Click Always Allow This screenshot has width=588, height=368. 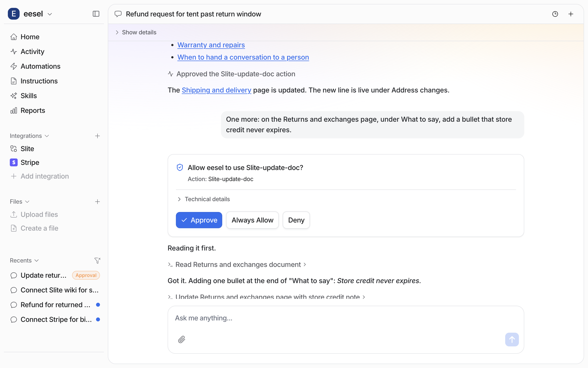(252, 220)
